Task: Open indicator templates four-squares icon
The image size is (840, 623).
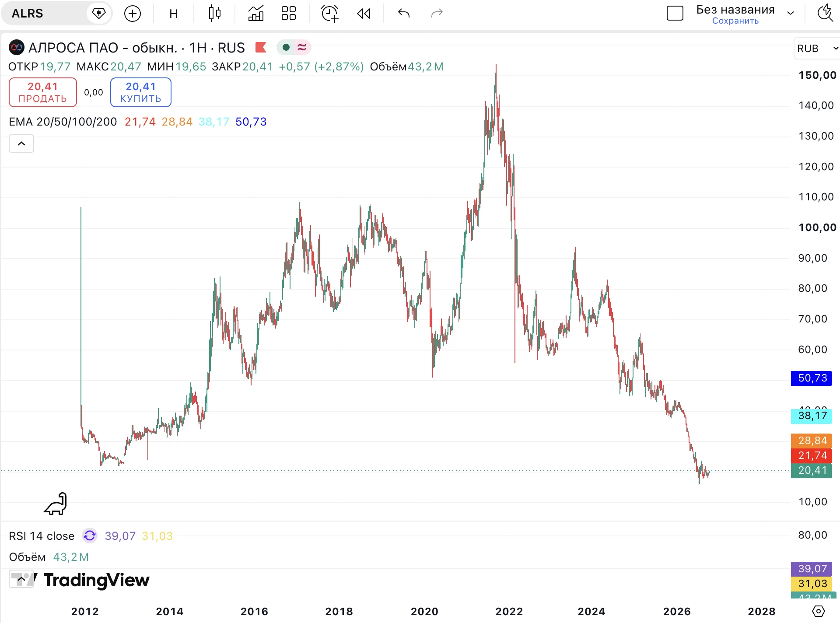Action: 289,14
